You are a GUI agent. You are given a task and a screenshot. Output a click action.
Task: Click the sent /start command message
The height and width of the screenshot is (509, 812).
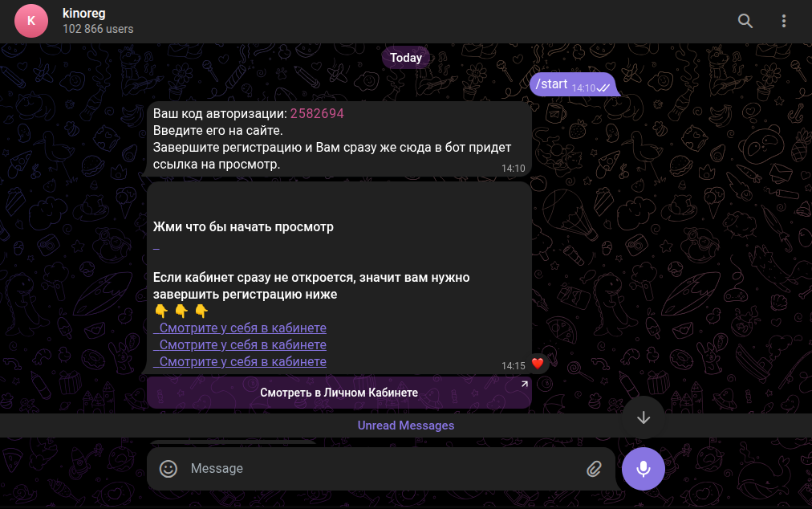[x=573, y=84]
